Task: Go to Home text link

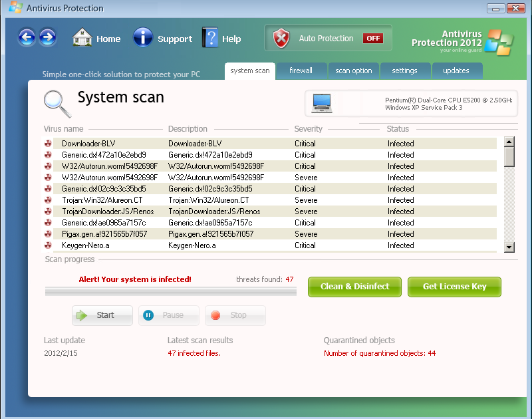Action: 108,39
